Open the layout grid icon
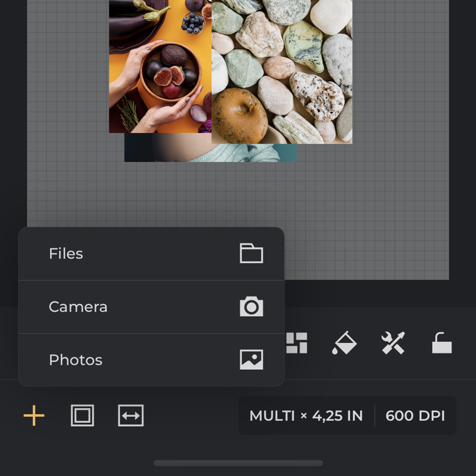The height and width of the screenshot is (476, 476). pos(297,343)
